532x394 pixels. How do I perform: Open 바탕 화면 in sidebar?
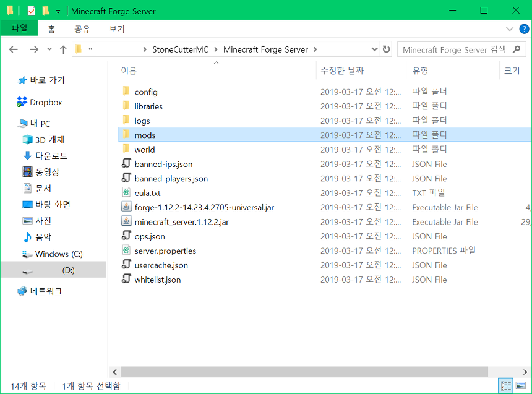tap(46, 205)
